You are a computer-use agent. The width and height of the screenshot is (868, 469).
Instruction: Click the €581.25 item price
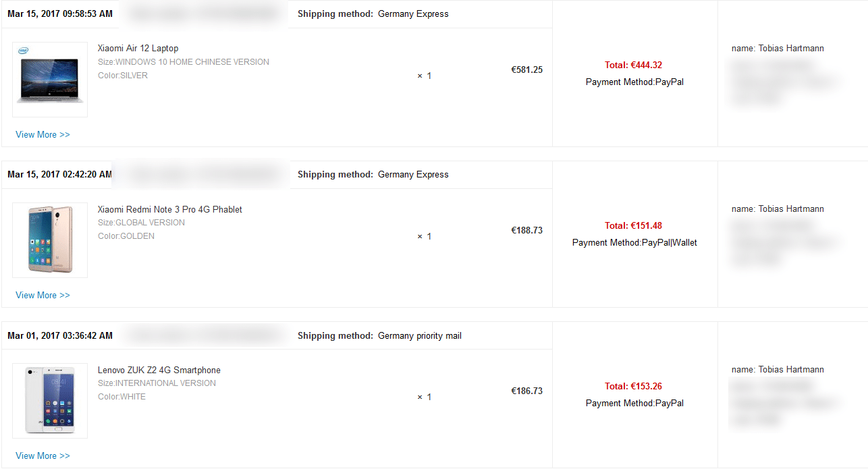coord(527,70)
